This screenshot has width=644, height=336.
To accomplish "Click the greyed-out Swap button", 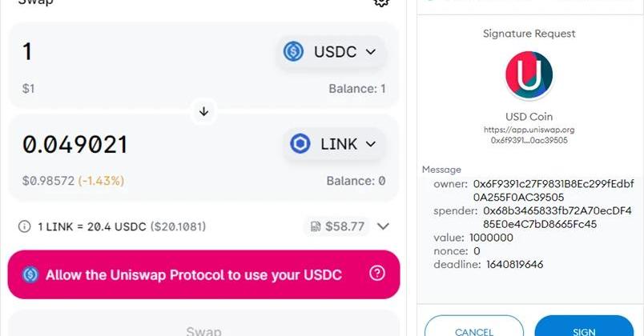I will [203, 328].
